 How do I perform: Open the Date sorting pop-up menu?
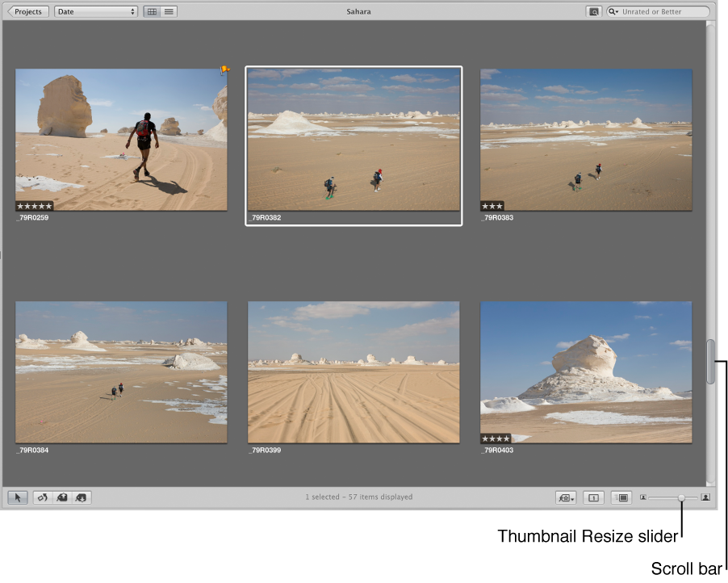(94, 11)
